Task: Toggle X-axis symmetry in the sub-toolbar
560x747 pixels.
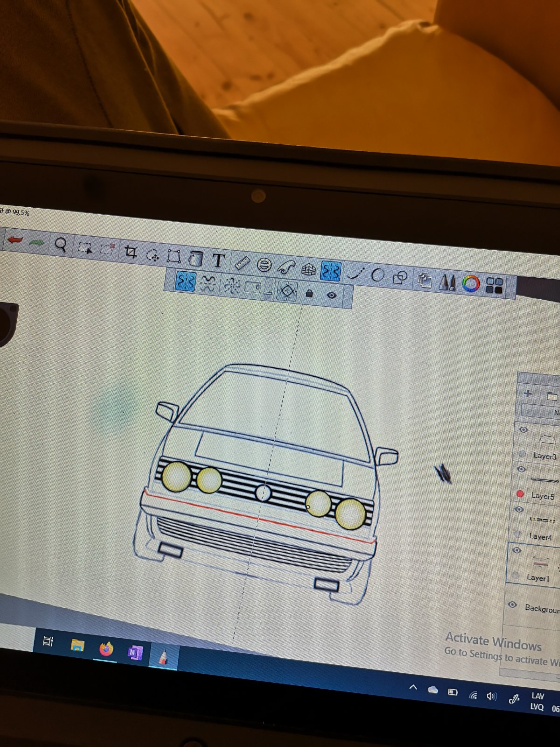Action: 208,283
